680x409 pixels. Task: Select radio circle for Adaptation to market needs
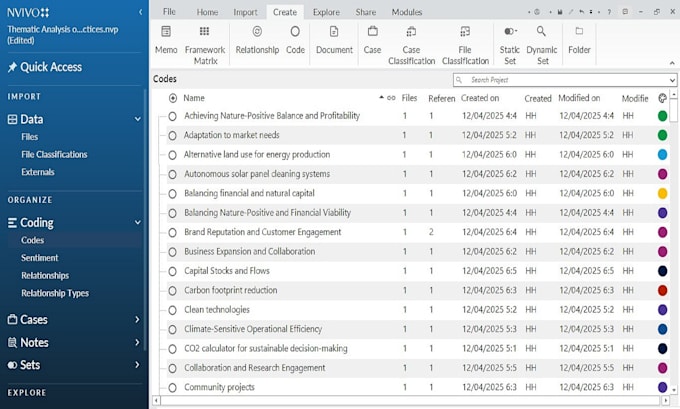coord(172,136)
